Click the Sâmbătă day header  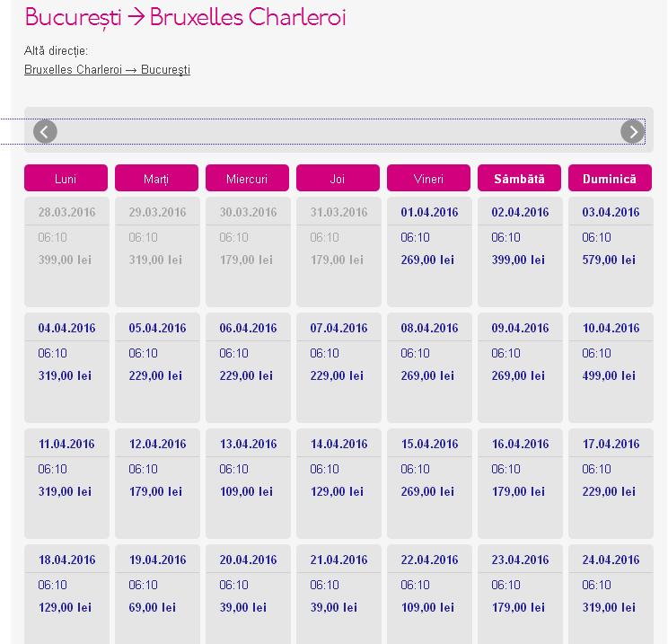point(519,178)
